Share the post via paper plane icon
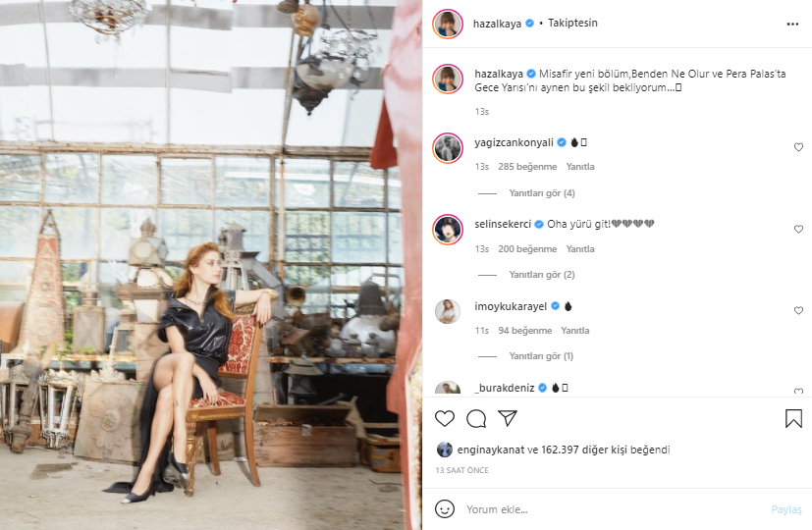 (x=508, y=418)
